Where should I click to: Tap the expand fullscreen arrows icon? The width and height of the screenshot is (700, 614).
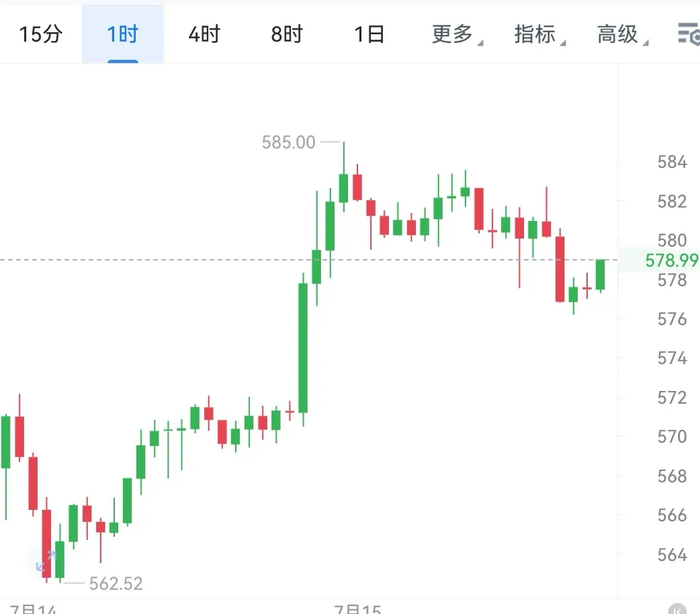click(46, 561)
